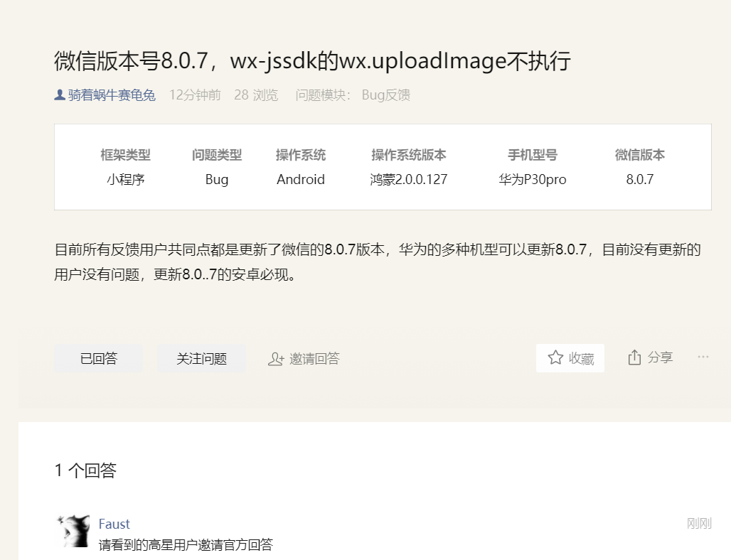Click the 框架类型 column header
731x560 pixels.
click(125, 155)
